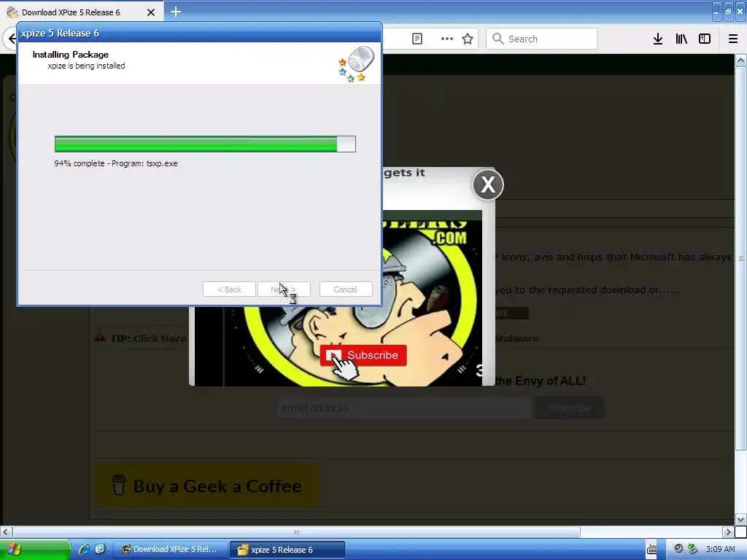Click the TIP: Click Here link

coord(148,338)
